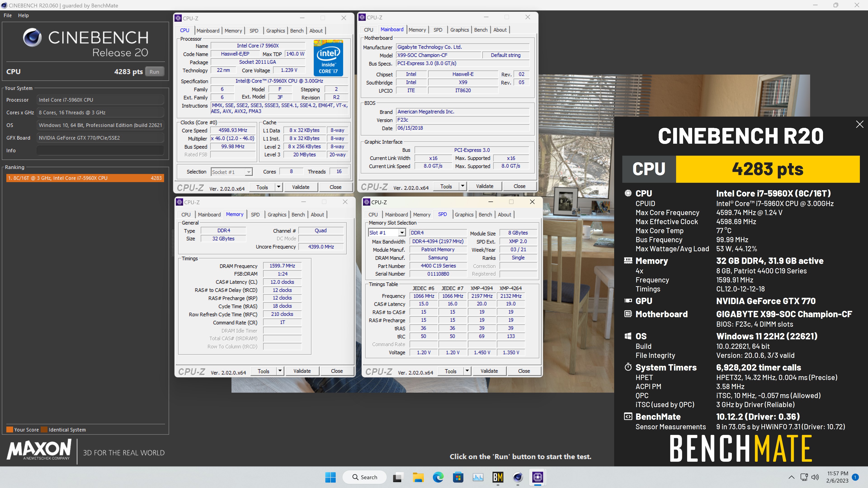Click the 4283 pts score in BenchMate panel
The width and height of the screenshot is (868, 488).
point(768,169)
